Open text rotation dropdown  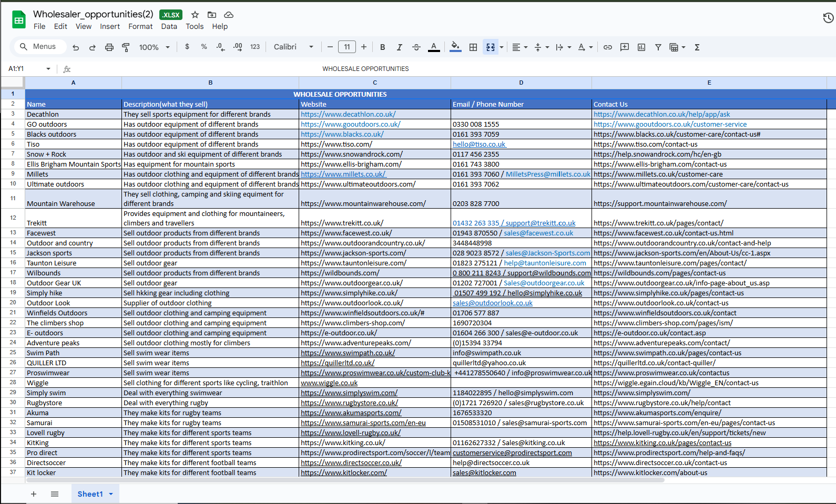pos(585,47)
